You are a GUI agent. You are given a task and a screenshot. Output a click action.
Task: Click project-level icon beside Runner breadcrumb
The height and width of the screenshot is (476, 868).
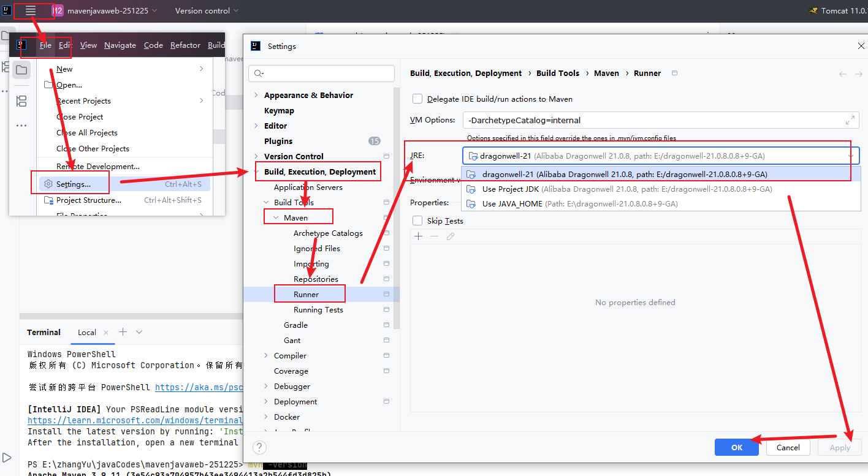point(675,73)
